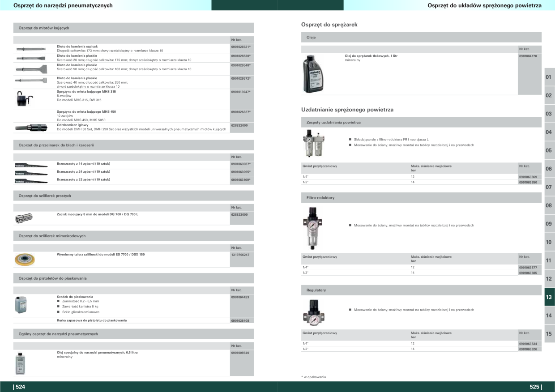This screenshot has height=392, width=555.
Task: Select catalog number 0901063109*
Action: [241, 180]
